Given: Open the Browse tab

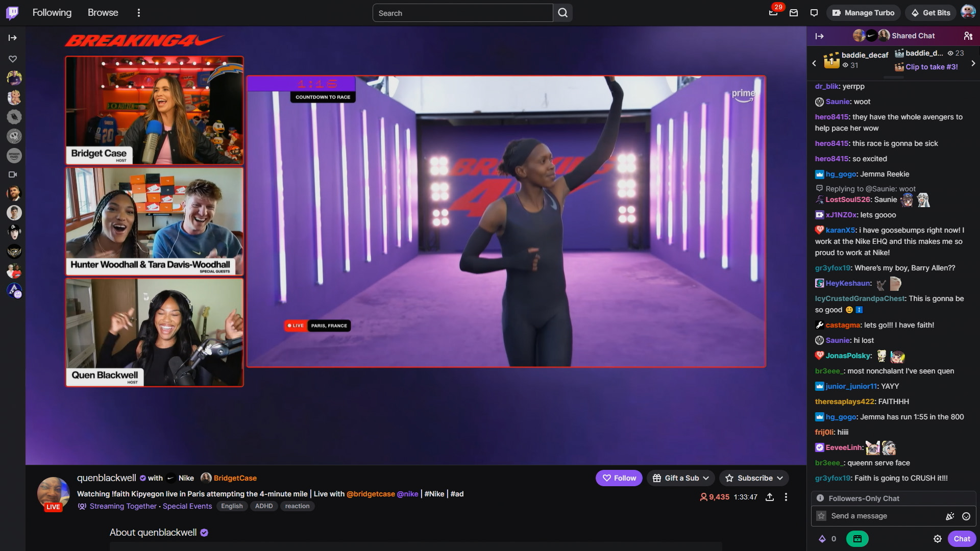Looking at the screenshot, I should (103, 13).
